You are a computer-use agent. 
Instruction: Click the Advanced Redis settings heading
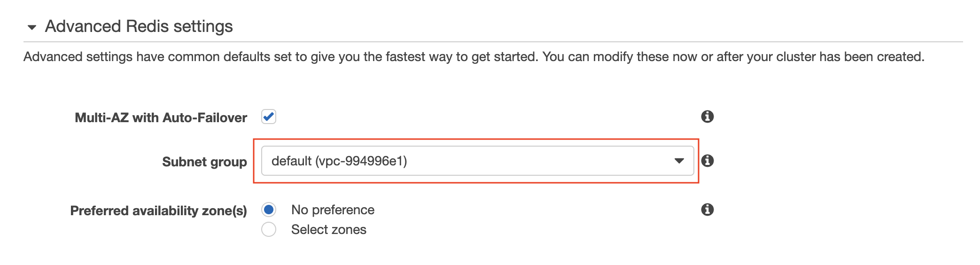click(139, 26)
